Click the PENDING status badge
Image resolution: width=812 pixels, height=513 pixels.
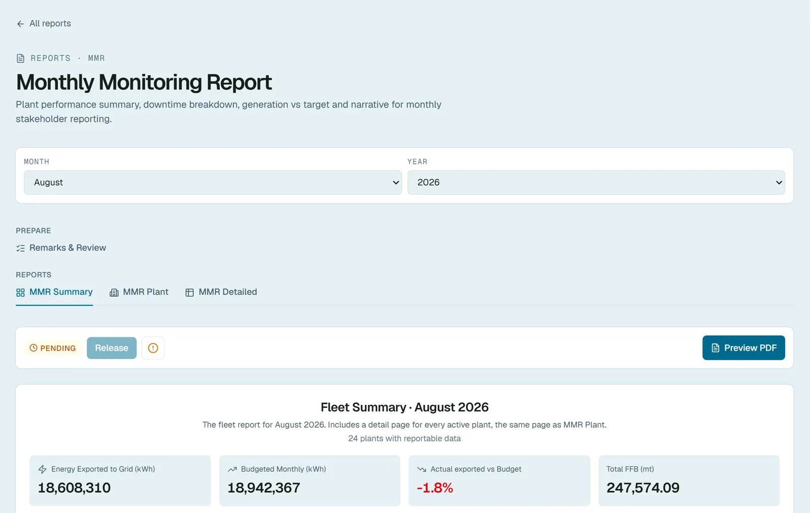[53, 348]
